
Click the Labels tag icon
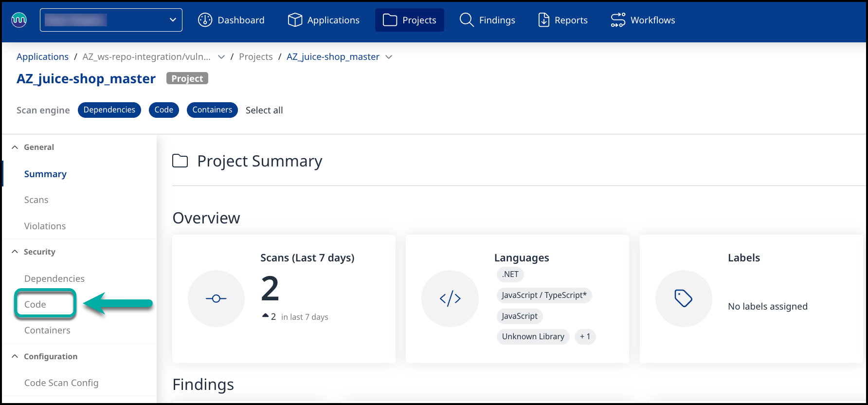pyautogui.click(x=684, y=298)
